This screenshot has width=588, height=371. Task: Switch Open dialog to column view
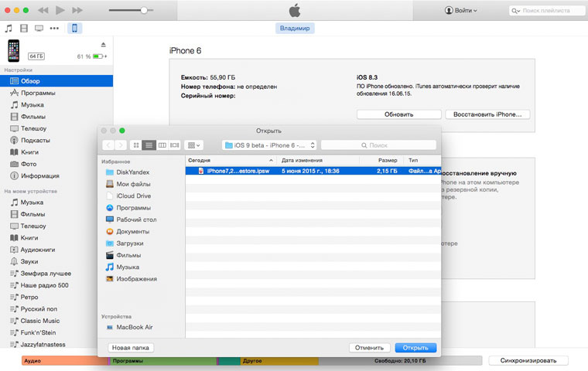click(162, 145)
